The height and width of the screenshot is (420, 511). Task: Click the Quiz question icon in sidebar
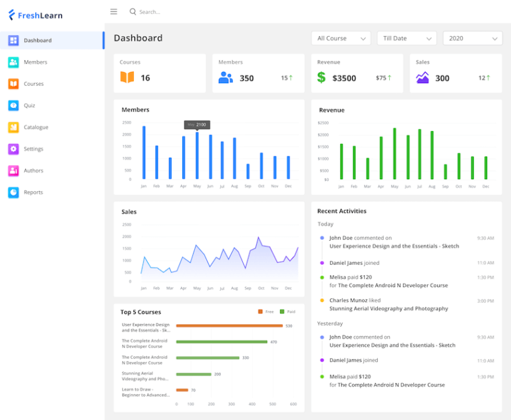pyautogui.click(x=13, y=105)
